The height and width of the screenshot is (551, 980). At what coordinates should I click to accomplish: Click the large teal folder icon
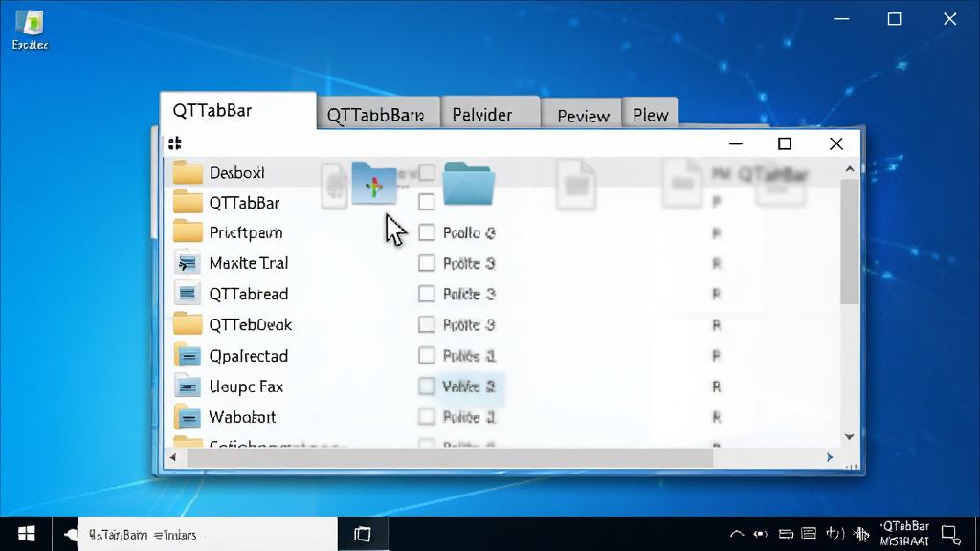(x=469, y=183)
